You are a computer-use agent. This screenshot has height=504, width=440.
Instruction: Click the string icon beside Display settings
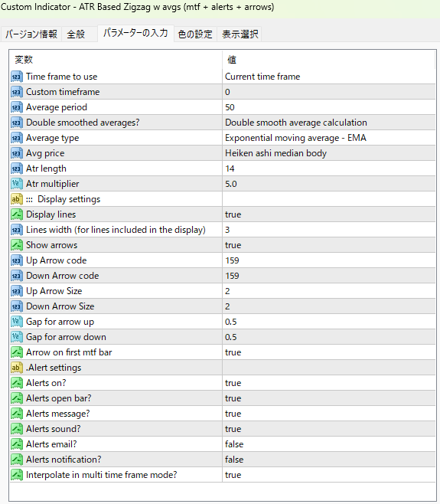point(17,199)
